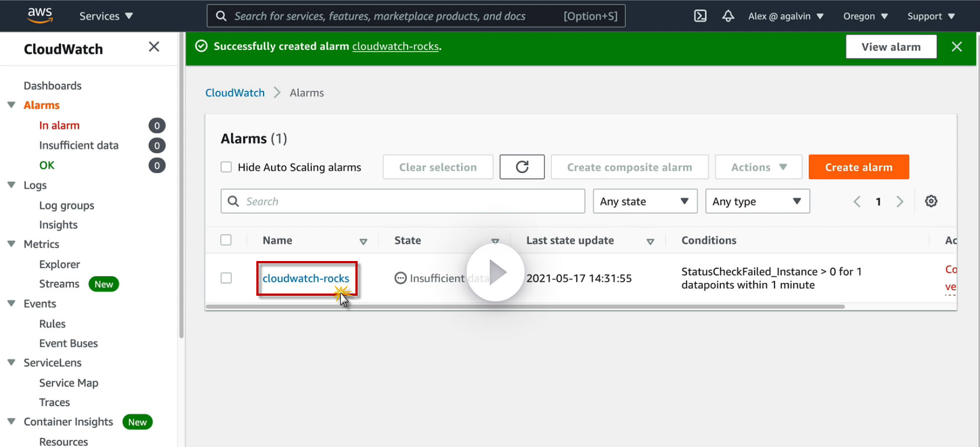Go to previous alarms page

(857, 202)
